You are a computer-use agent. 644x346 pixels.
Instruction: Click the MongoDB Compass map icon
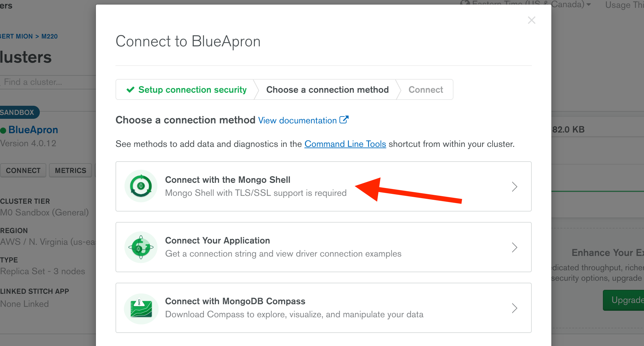[141, 308]
